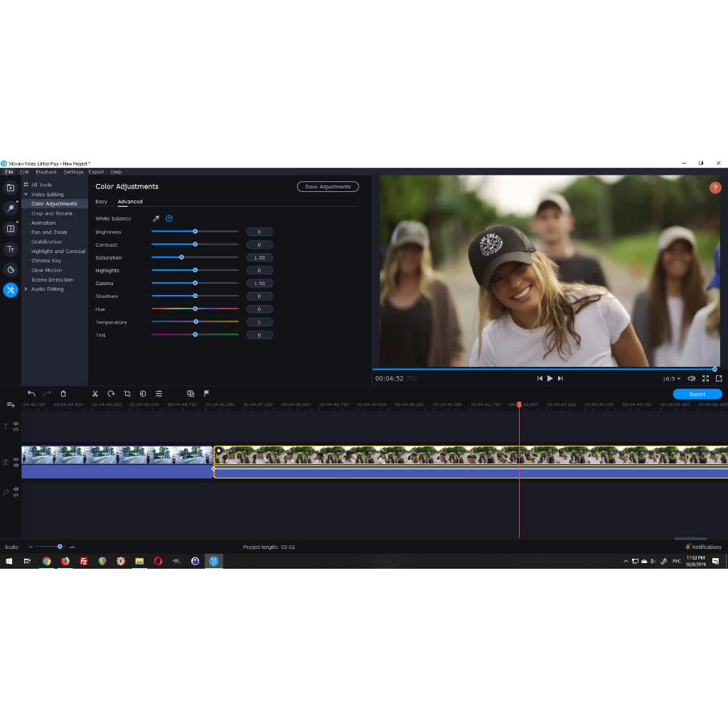The width and height of the screenshot is (728, 728).
Task: Switch to the Easy tab
Action: tap(102, 202)
